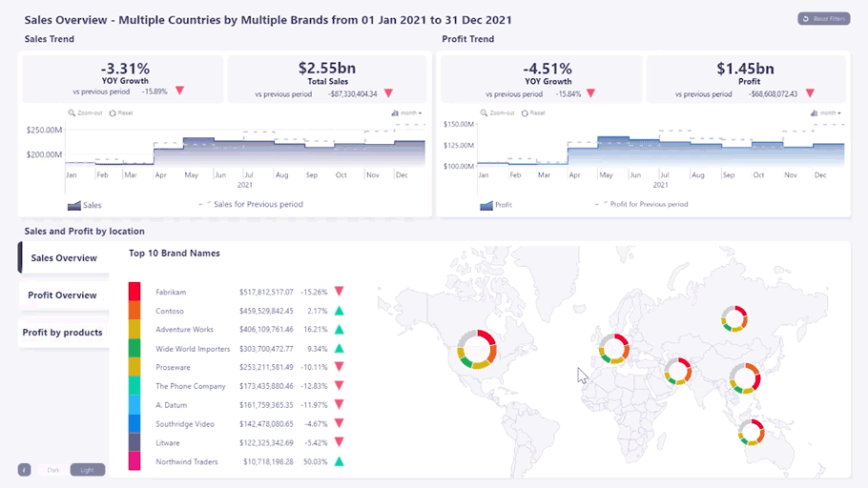Click the red Fabrikam color swatch
This screenshot has height=488, width=868.
(x=134, y=292)
